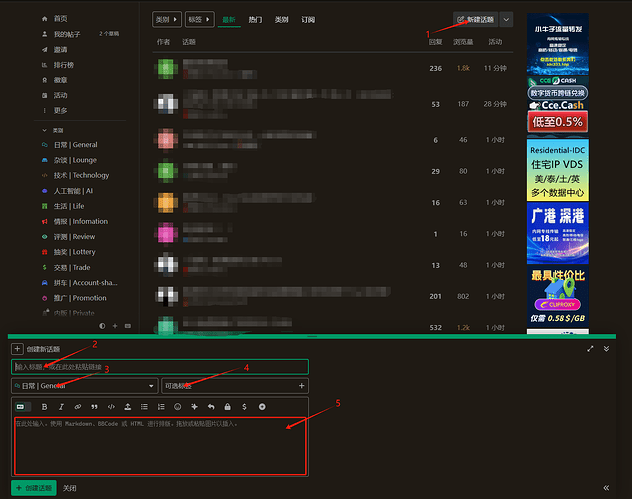Click the green 创建话题 button
Image resolution: width=632 pixels, height=499 pixels.
(x=34, y=488)
